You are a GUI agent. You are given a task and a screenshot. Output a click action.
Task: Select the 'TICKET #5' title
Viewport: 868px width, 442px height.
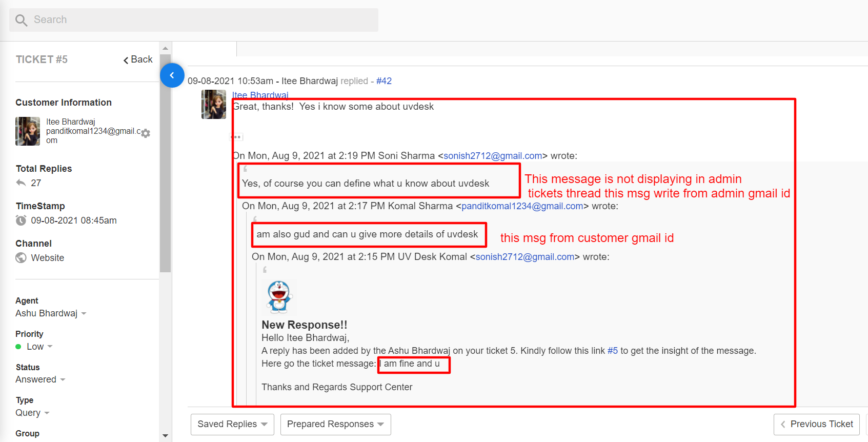[42, 59]
